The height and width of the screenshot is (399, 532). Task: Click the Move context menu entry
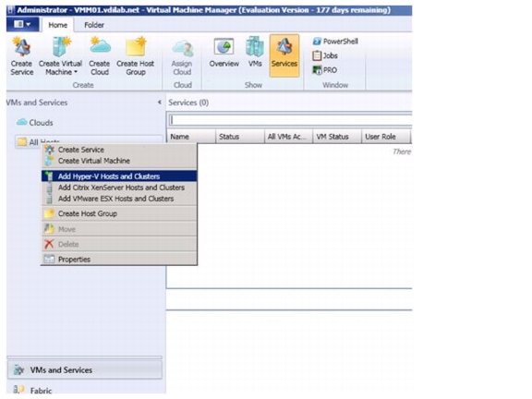click(x=119, y=229)
